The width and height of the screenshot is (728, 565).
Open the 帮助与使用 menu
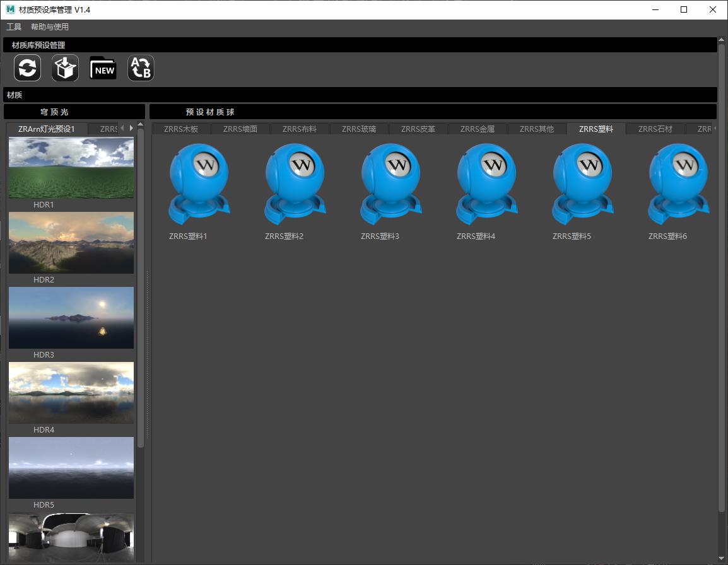(50, 27)
